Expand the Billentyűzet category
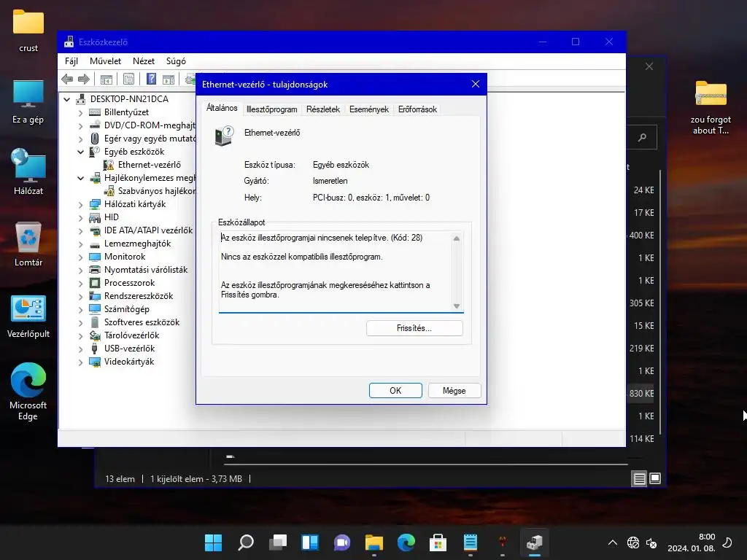The width and height of the screenshot is (747, 560). pos(80,112)
